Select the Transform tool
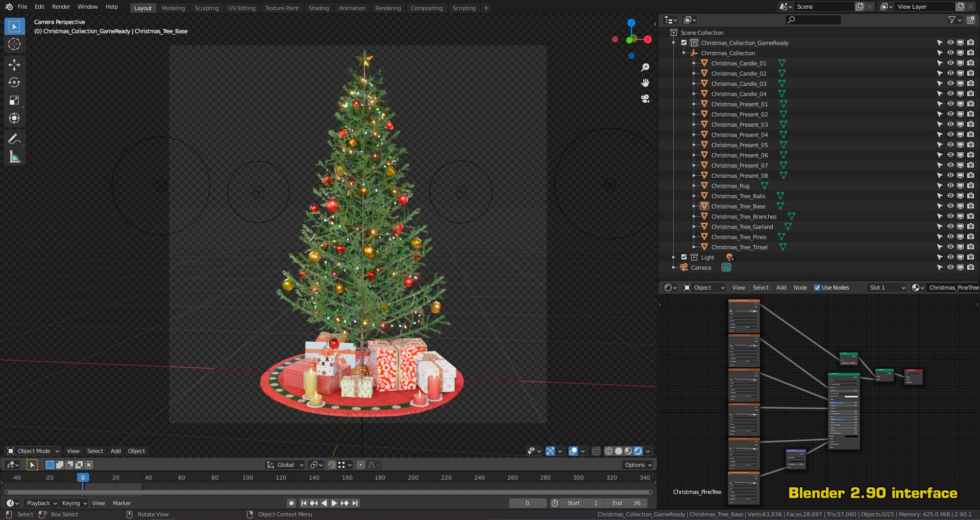The image size is (980, 520). tap(14, 118)
